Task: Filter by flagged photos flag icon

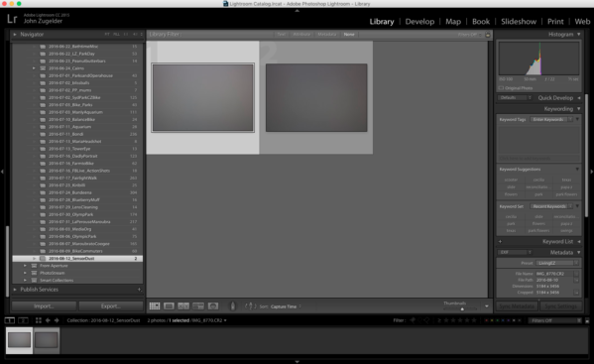Action: point(413,320)
